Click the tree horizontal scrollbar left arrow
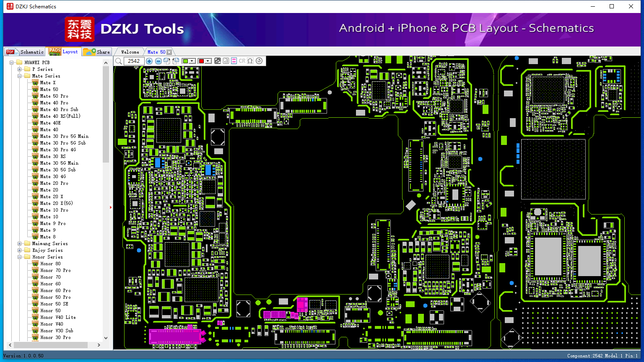The width and height of the screenshot is (644, 362). tap(10, 345)
